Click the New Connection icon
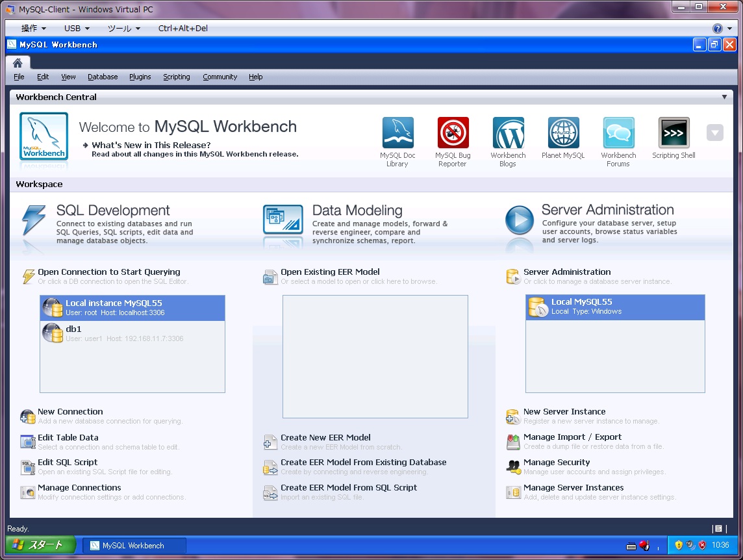This screenshot has height=560, width=743. click(27, 416)
